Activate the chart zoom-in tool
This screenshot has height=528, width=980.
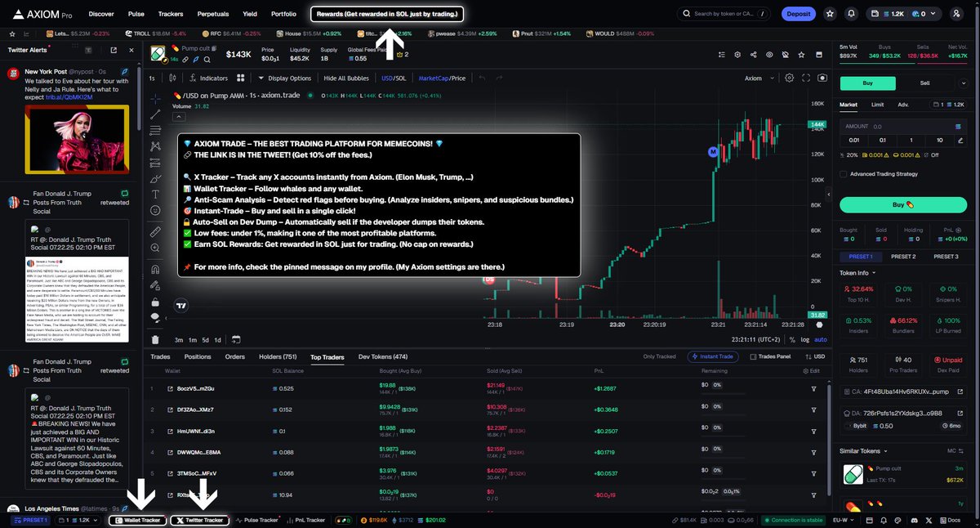click(156, 248)
